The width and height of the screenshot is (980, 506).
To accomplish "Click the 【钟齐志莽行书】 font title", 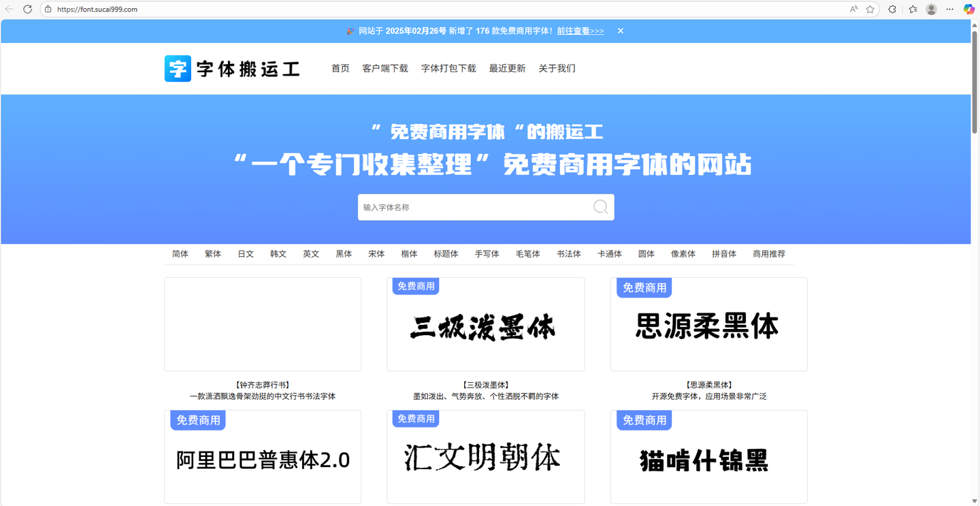I will (263, 385).
